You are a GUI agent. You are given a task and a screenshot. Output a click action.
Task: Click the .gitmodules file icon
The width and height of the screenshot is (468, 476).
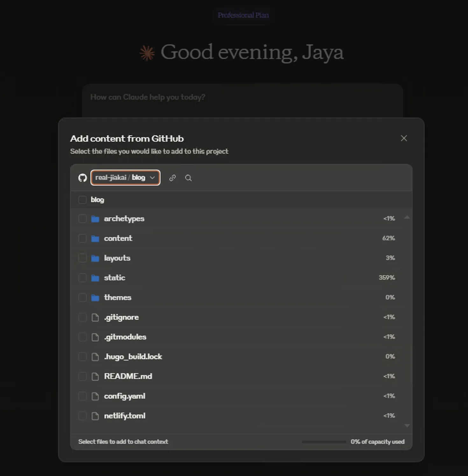[x=95, y=337]
